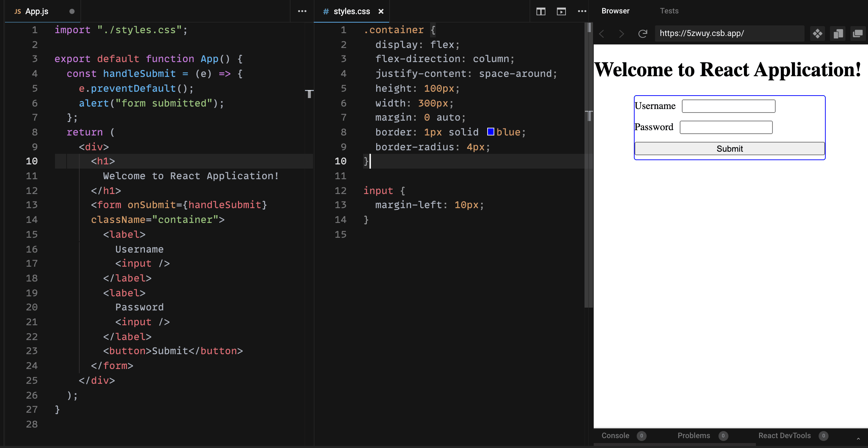
Task: Open the Console panel
Action: click(x=615, y=436)
